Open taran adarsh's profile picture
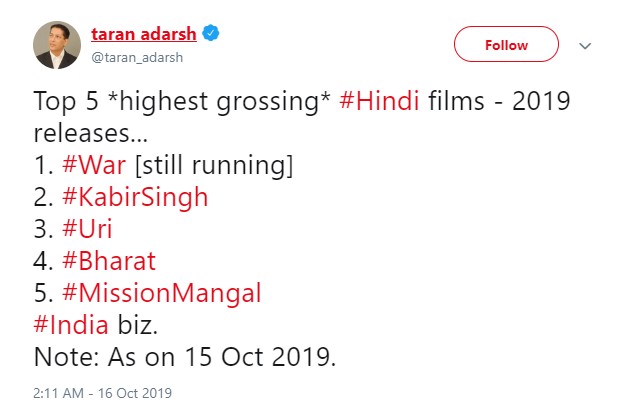 click(x=58, y=45)
